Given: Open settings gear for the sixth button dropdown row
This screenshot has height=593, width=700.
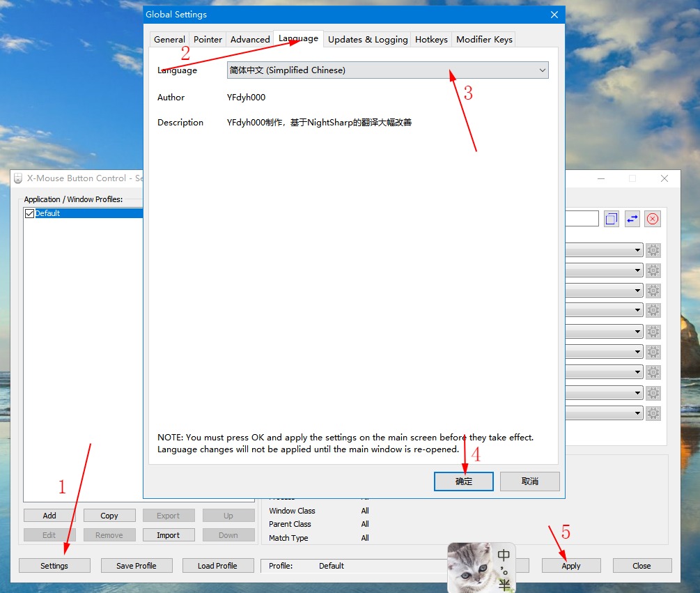Looking at the screenshot, I should (653, 352).
